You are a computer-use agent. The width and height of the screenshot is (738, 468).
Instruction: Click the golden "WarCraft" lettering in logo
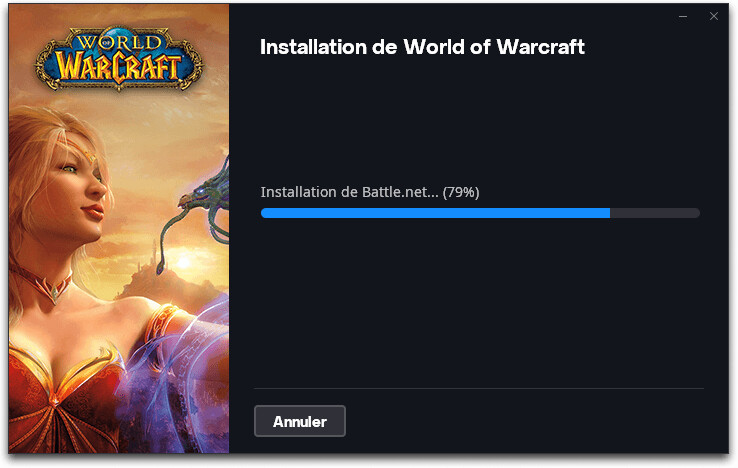tap(119, 68)
